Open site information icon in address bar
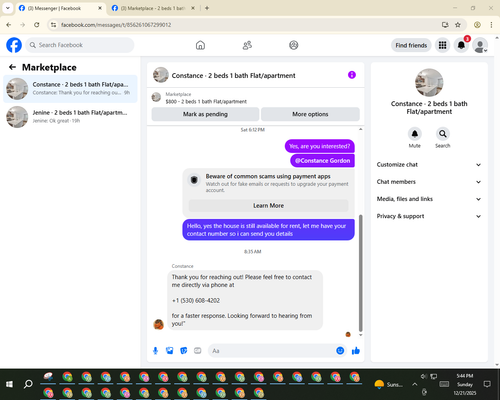The width and height of the screenshot is (500, 400). (54, 25)
